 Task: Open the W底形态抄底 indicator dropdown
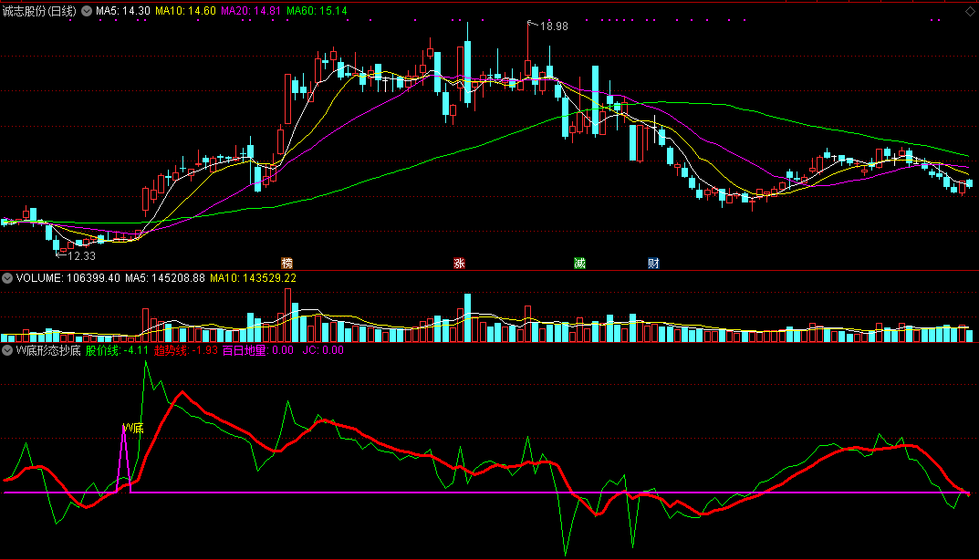tap(7, 350)
